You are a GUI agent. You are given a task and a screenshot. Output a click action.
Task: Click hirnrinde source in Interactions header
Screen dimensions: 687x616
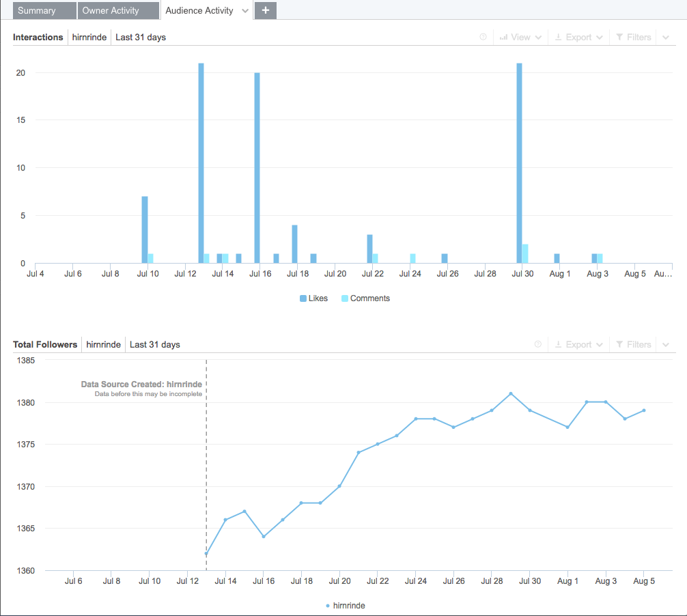click(x=89, y=38)
